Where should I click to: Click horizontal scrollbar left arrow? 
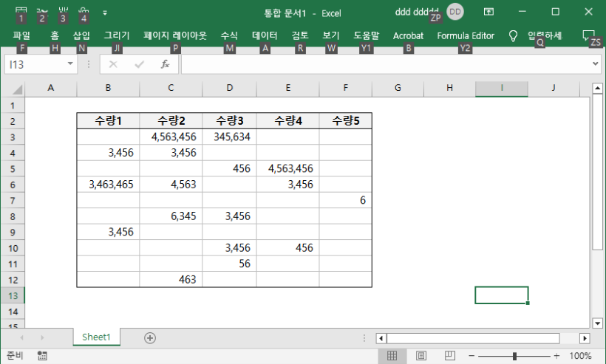pos(381,338)
